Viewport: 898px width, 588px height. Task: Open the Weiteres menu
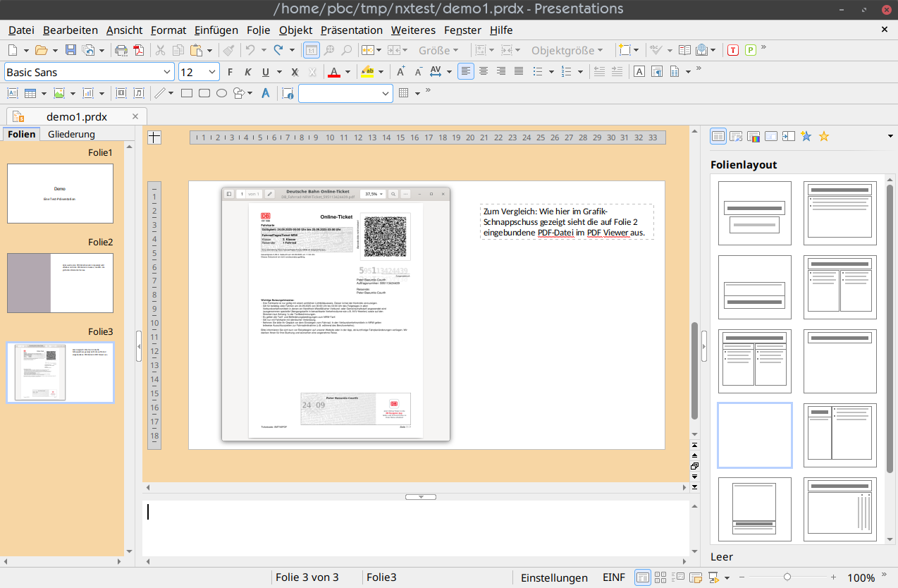click(x=413, y=30)
